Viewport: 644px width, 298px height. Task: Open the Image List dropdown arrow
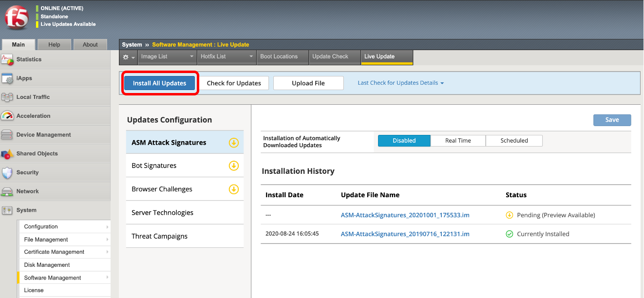tap(192, 56)
